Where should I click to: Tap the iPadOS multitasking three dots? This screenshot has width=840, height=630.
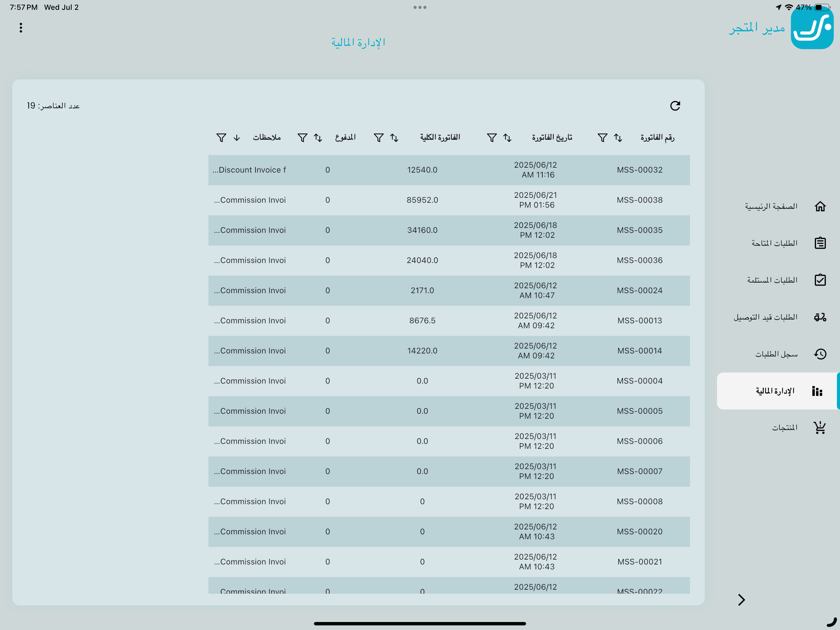tap(420, 7)
